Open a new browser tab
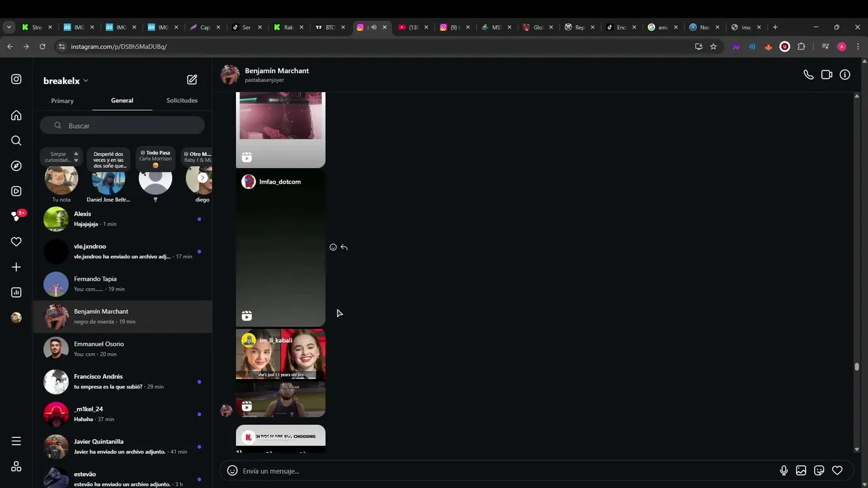The height and width of the screenshot is (488, 868). 775,27
